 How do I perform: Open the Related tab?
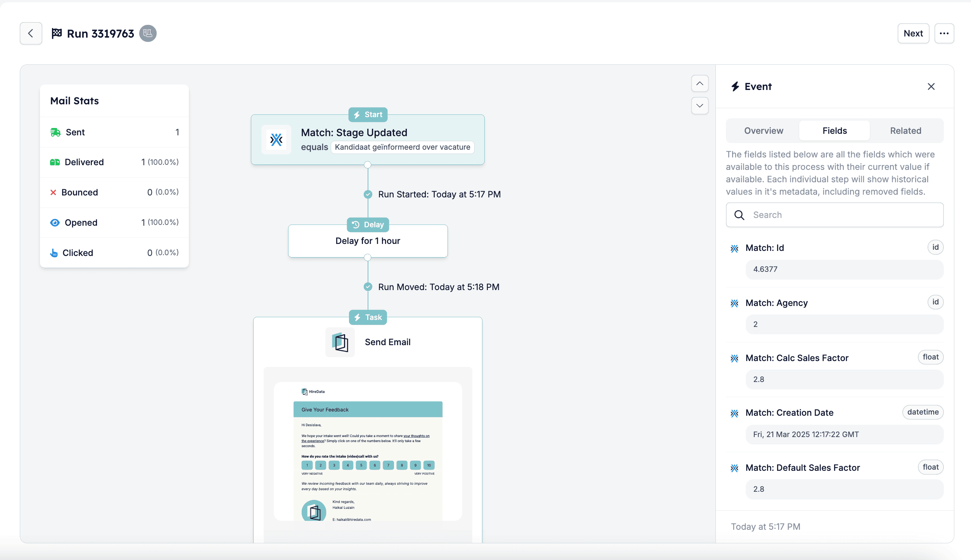point(905,131)
